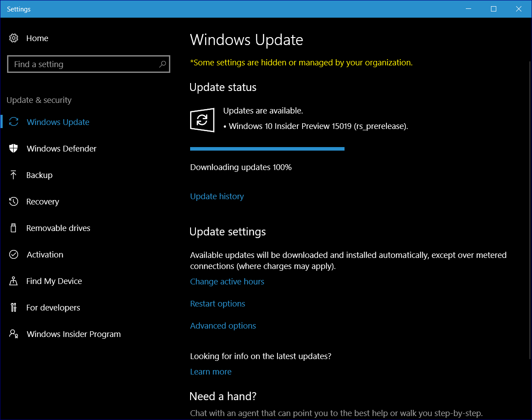Click the Find My Device person icon
This screenshot has width=532, height=420.
(14, 281)
